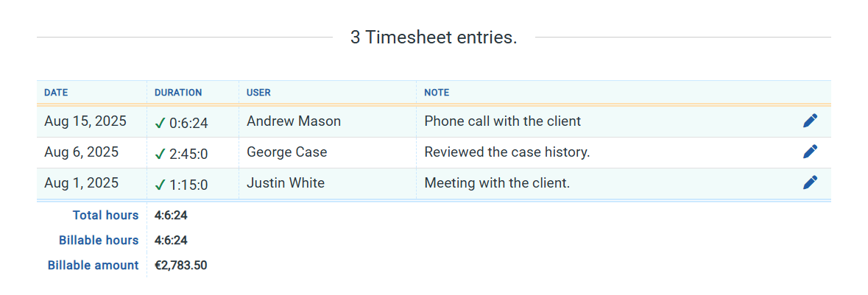Edit the George Case timesheet entry
Image resolution: width=868 pixels, height=295 pixels.
(810, 152)
